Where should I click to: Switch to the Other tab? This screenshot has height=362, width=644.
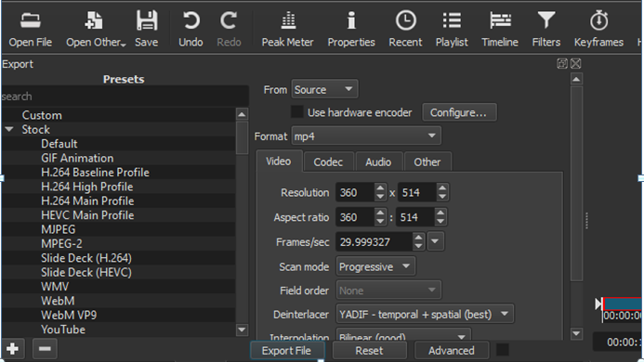tap(427, 162)
